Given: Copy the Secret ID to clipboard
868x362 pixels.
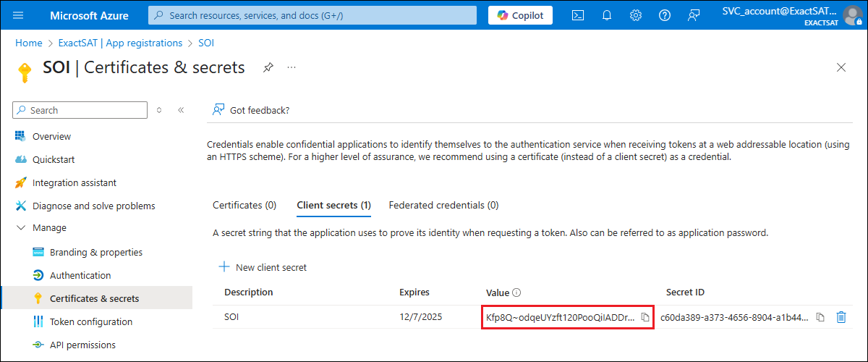Looking at the screenshot, I should [x=820, y=317].
